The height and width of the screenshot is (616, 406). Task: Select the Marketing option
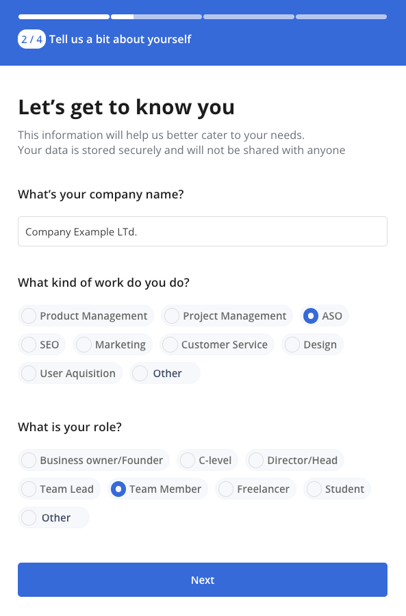tap(113, 345)
